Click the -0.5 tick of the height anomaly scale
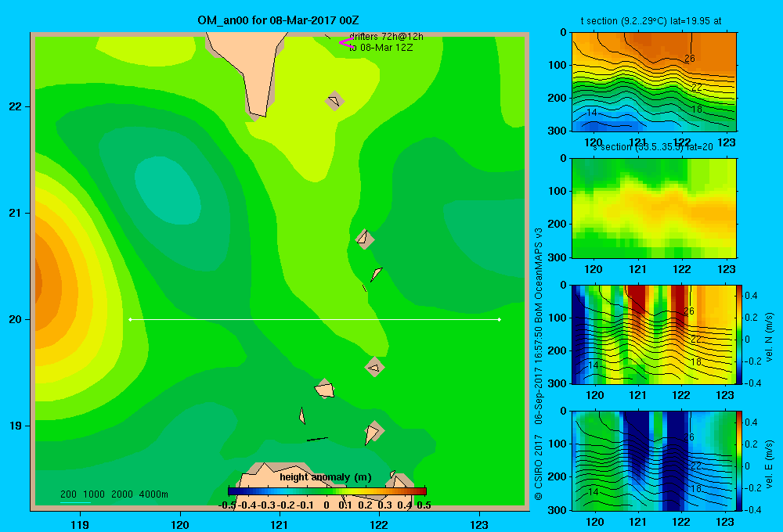This screenshot has width=783, height=532. click(227, 505)
